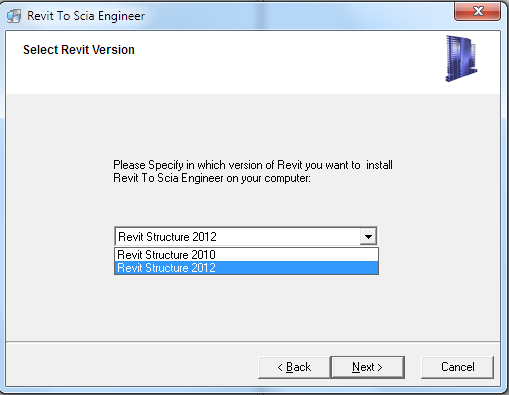Click the Revit To Scia Engineer title text

click(86, 16)
